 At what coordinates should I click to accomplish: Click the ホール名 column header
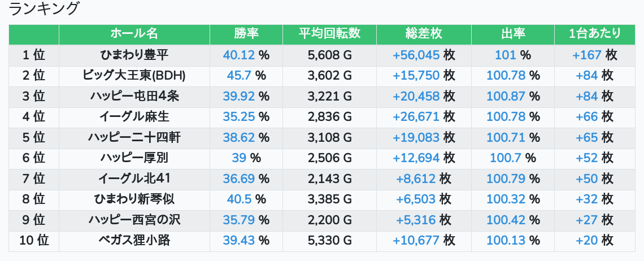coord(134,34)
